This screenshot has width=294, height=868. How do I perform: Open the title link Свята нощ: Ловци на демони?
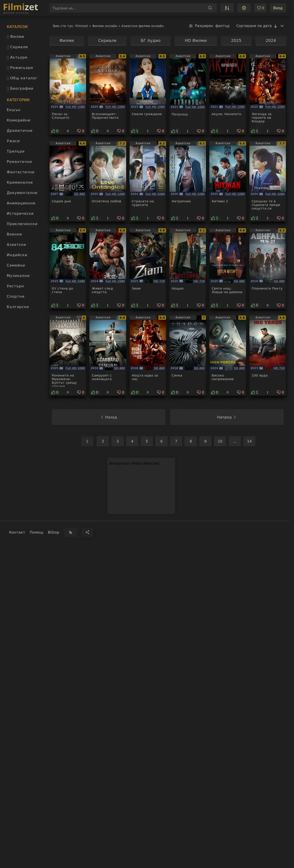coord(227,290)
